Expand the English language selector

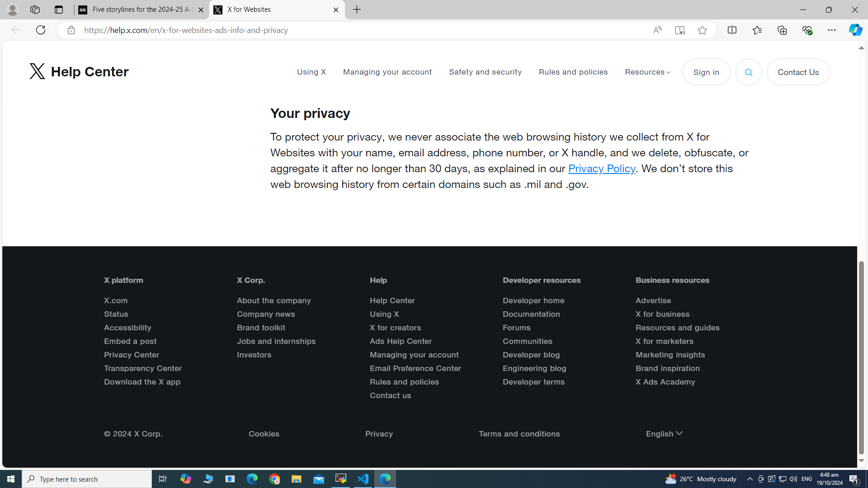(x=664, y=433)
